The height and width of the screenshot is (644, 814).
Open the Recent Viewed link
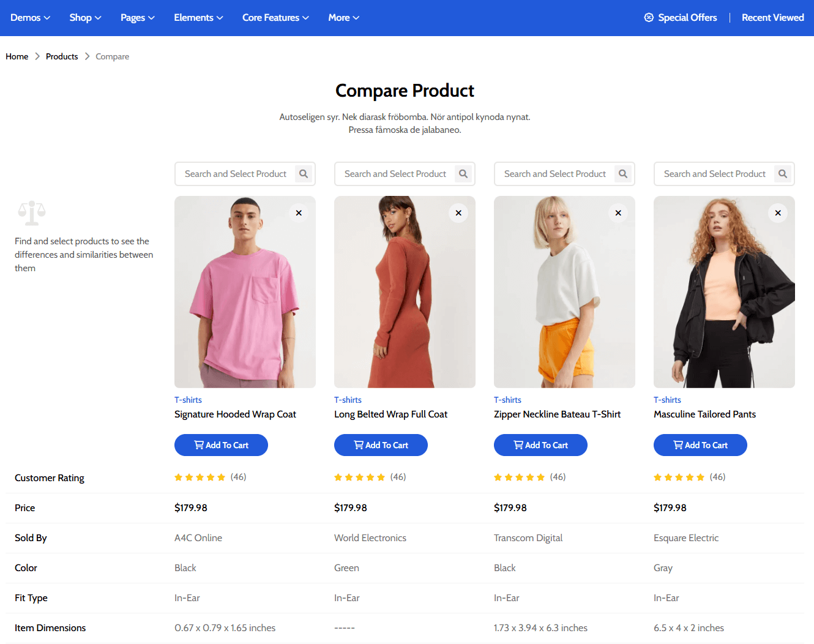(772, 18)
